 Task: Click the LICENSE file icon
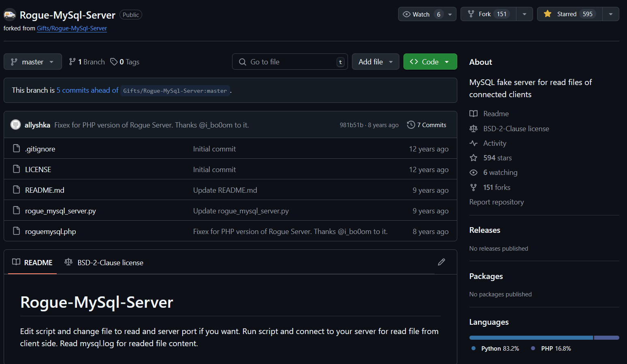coord(16,169)
